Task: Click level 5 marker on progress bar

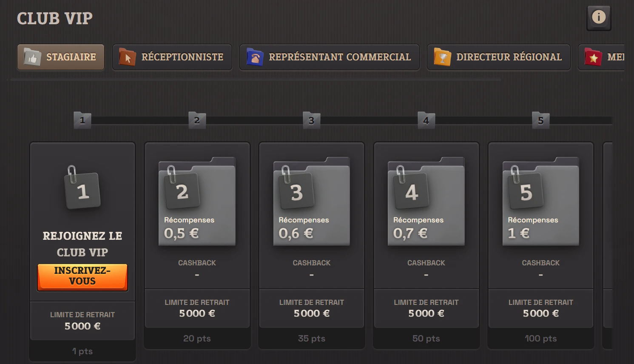Action: coord(541,120)
